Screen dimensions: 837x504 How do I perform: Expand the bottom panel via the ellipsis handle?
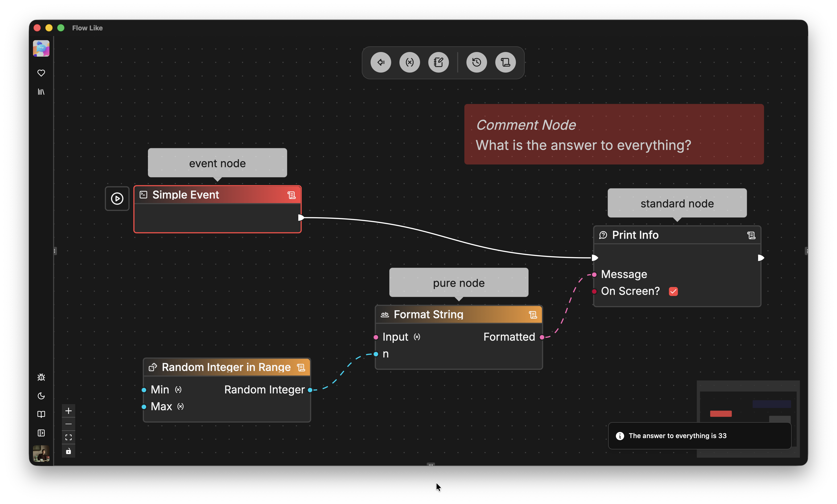(x=430, y=465)
